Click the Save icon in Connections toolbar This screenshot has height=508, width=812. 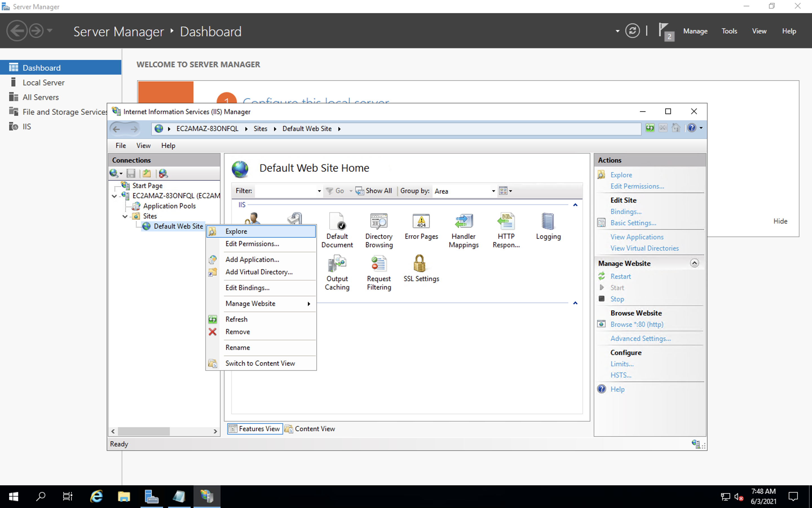pyautogui.click(x=131, y=173)
